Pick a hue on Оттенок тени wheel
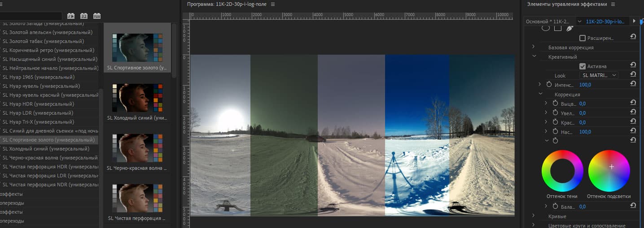 pos(562,171)
